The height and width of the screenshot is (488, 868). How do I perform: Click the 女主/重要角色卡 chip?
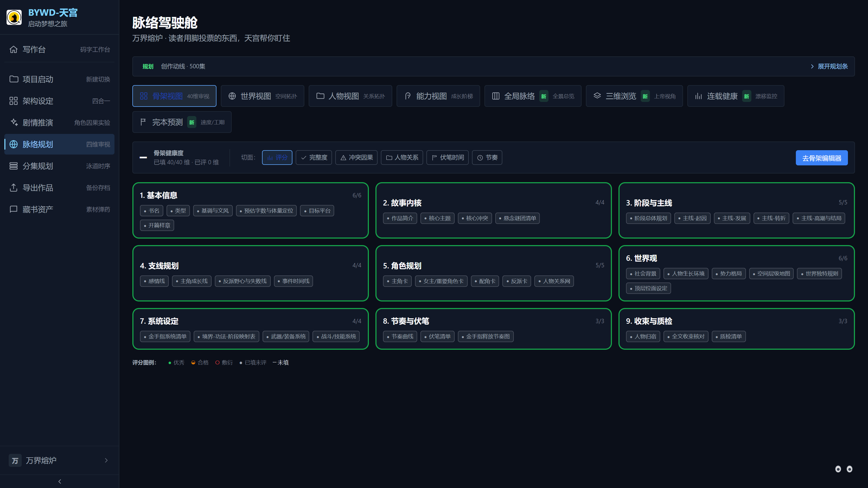coord(441,281)
